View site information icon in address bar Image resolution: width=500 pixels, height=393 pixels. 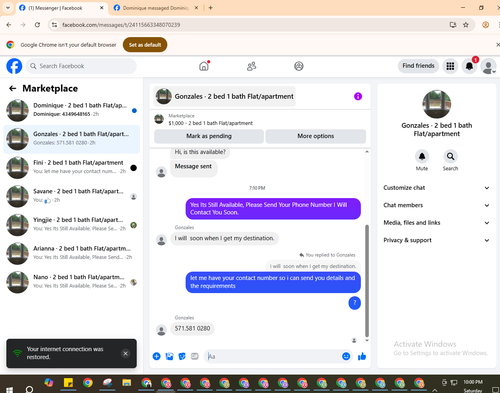click(x=55, y=25)
